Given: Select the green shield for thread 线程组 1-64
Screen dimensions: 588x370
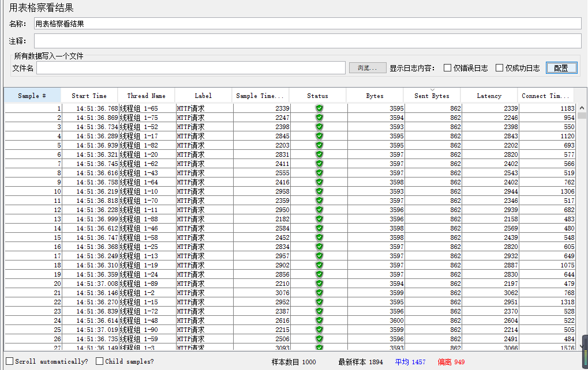Looking at the screenshot, I should click(x=319, y=182).
